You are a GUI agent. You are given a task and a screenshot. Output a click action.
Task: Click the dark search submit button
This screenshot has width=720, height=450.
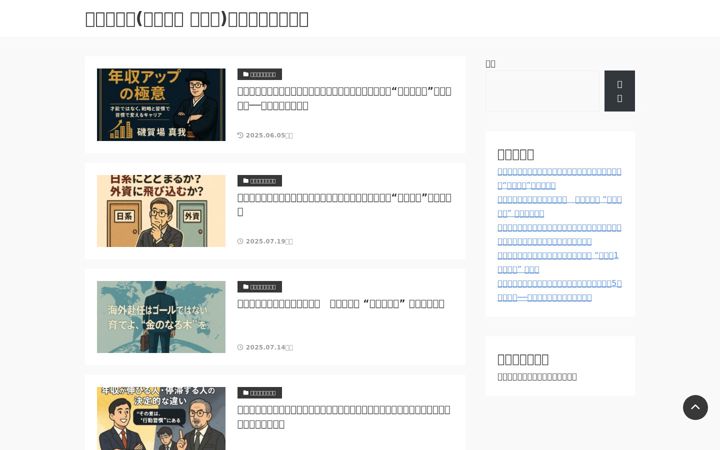click(x=619, y=91)
